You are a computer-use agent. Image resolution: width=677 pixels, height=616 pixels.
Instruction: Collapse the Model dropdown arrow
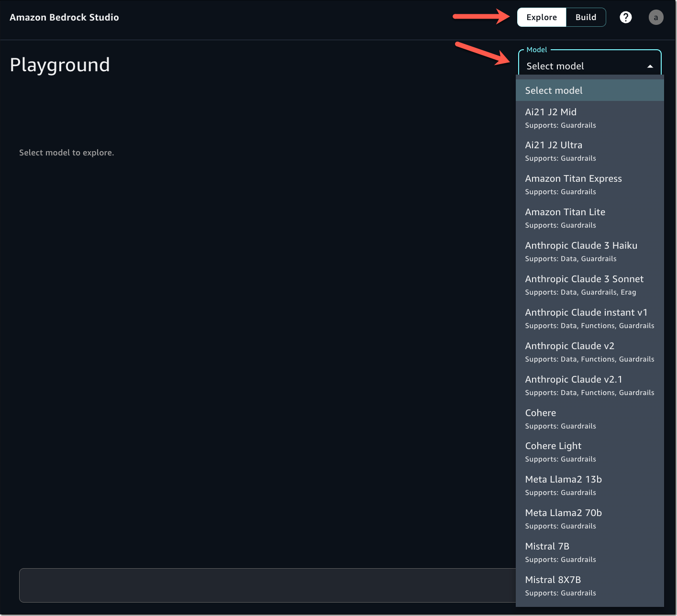650,66
